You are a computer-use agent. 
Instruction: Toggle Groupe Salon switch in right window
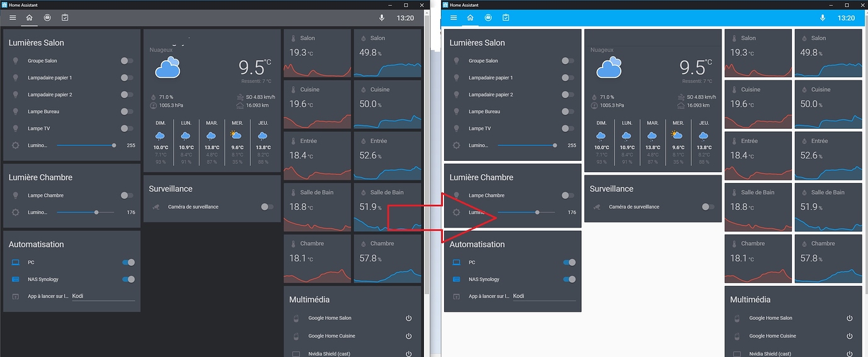568,61
